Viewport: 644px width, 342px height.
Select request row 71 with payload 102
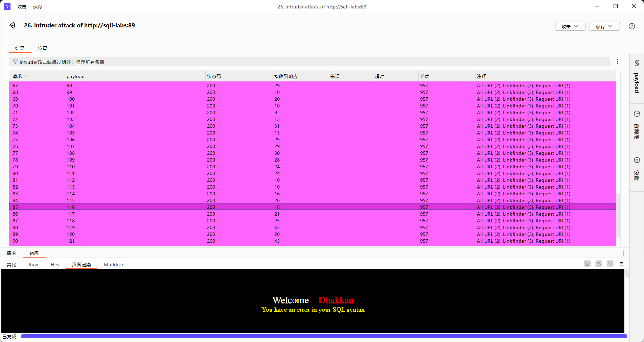(x=313, y=113)
